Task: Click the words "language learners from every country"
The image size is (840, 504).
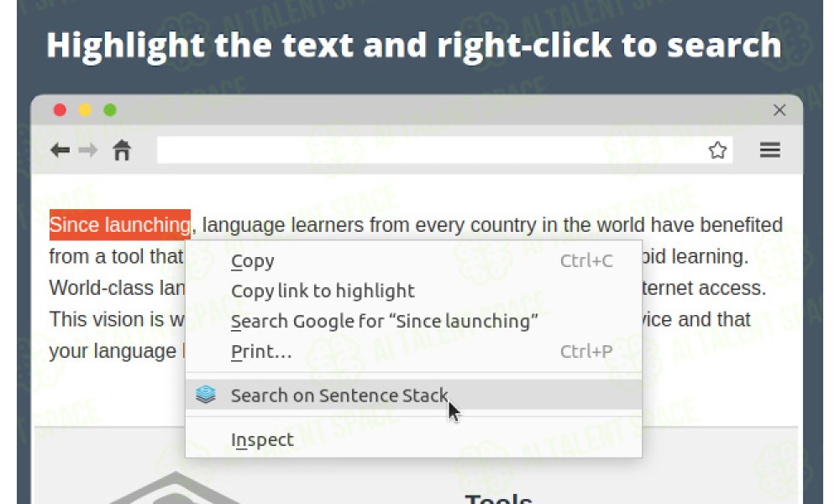Action: pyautogui.click(x=369, y=225)
